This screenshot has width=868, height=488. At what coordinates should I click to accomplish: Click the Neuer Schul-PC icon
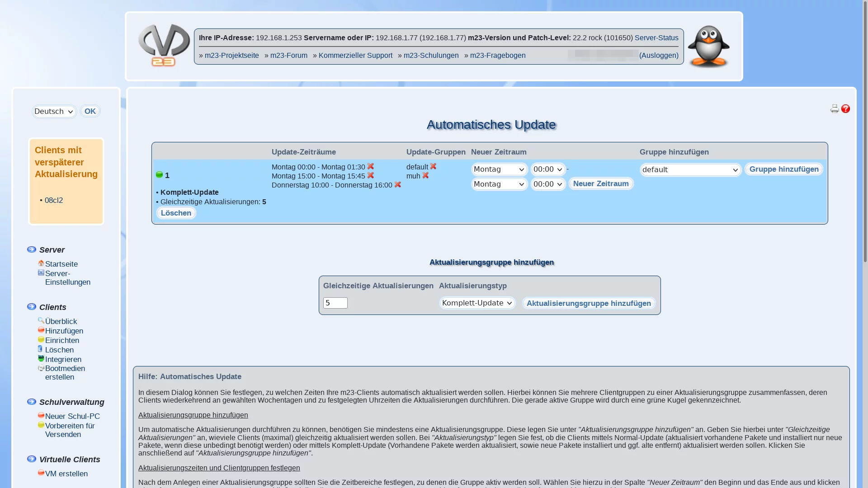coord(41,415)
